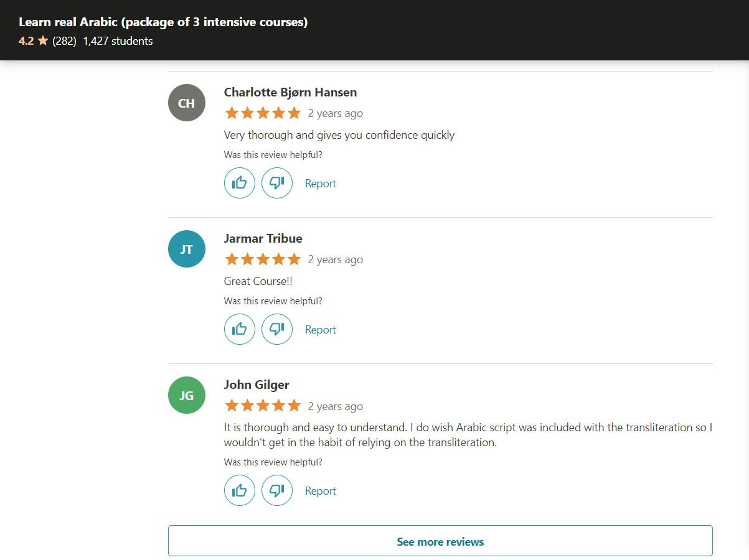Click the star icon beside 4.2 rating
Image resolution: width=749 pixels, height=560 pixels.
click(43, 41)
